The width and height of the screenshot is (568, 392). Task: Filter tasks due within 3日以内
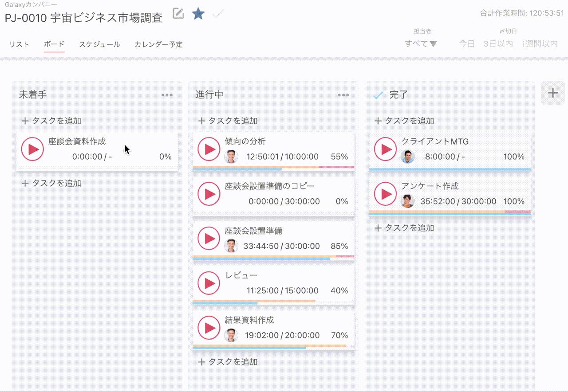pos(498,44)
